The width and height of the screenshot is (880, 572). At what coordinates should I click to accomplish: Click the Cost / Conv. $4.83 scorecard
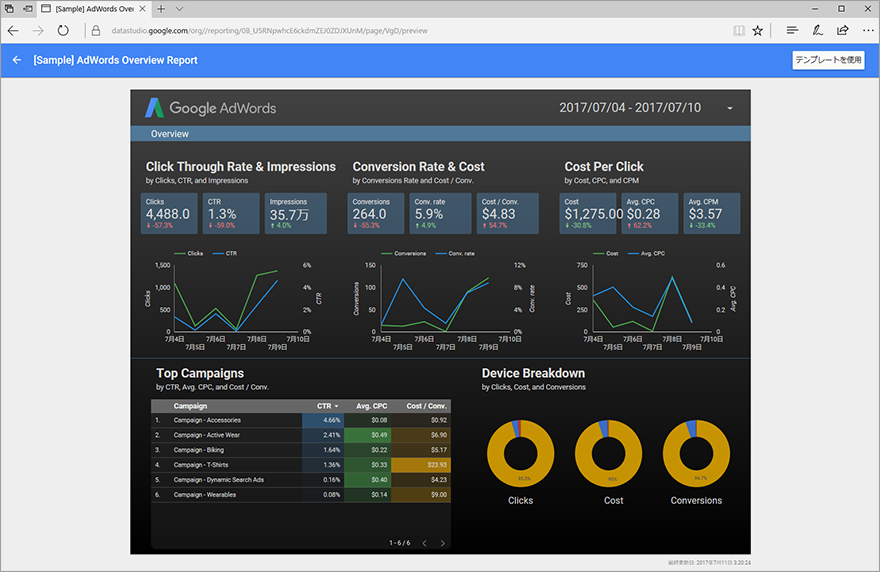(x=508, y=213)
